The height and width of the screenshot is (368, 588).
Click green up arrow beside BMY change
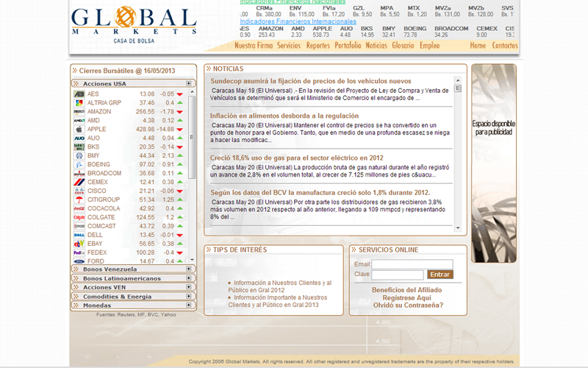click(x=180, y=155)
